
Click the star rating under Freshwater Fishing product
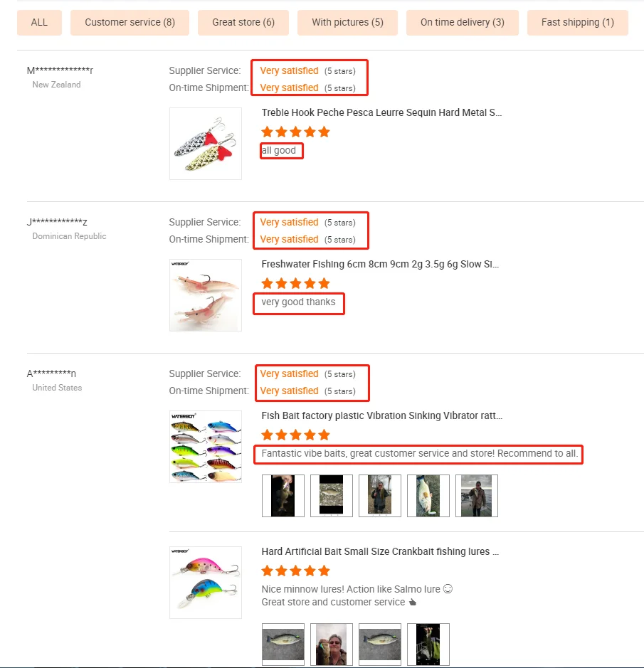(x=295, y=283)
